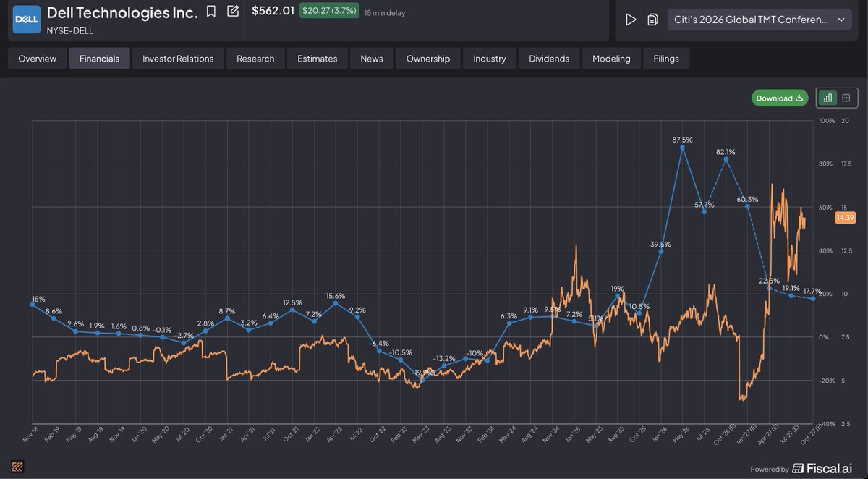Viewport: 868px width, 479px height.
Task: Go to the Dividends tab
Action: coord(549,59)
